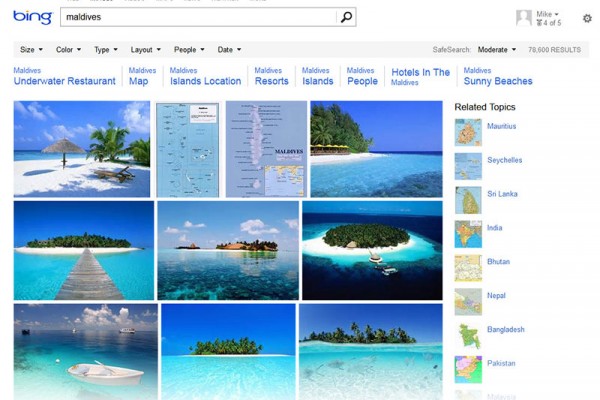Open the settings gear icon

pos(587,17)
